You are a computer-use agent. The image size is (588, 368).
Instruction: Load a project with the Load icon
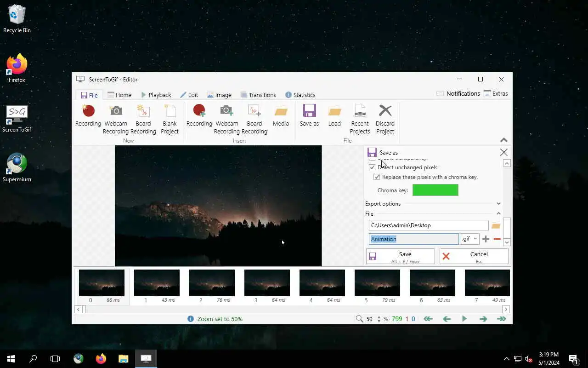[334, 115]
